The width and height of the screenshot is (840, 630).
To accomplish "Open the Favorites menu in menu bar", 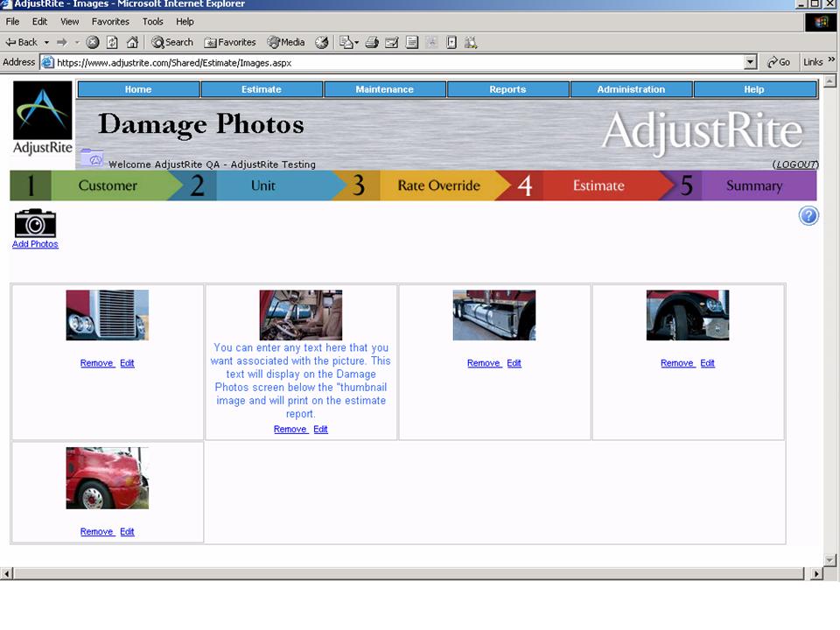I will coord(109,21).
